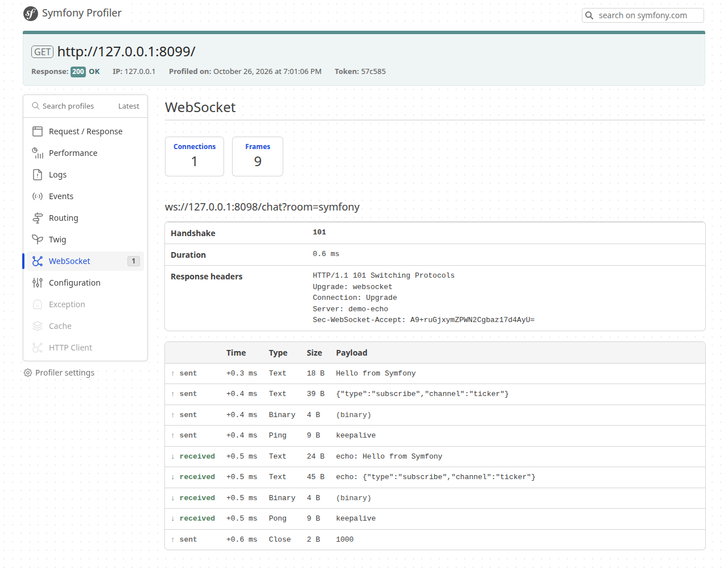
Task: Click the WebSocket panel icon
Action: (x=38, y=261)
